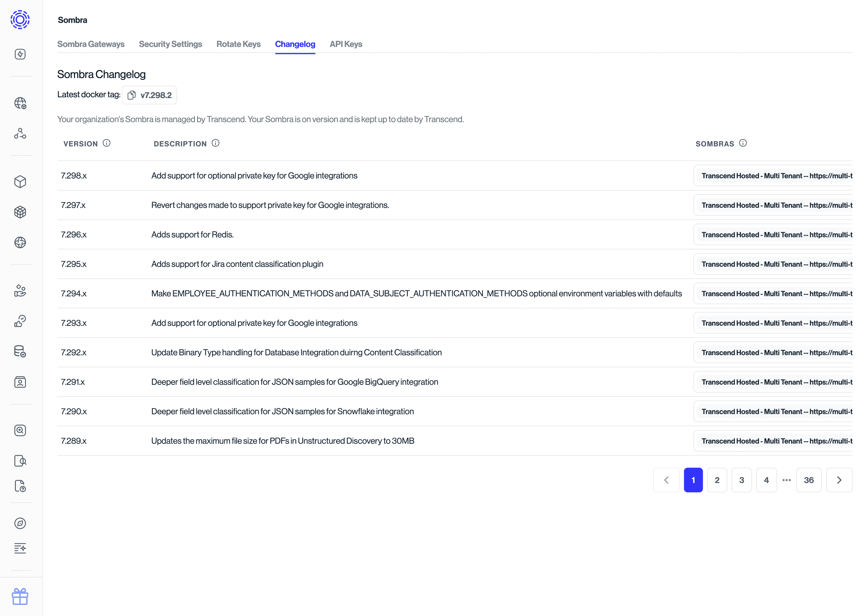Go to page 36 of the changelog
The image size is (867, 616).
[809, 480]
